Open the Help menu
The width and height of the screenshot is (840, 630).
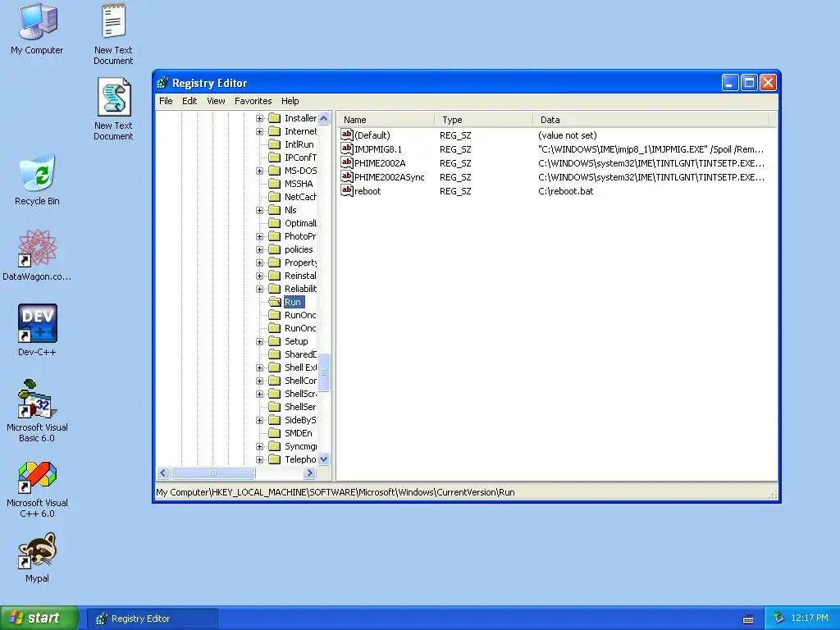tap(290, 101)
